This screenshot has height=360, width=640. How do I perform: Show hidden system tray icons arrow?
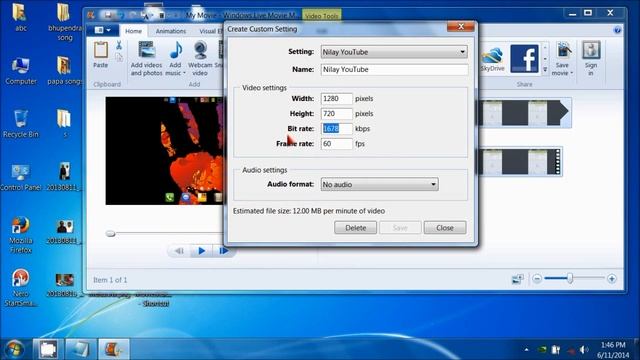click(527, 350)
